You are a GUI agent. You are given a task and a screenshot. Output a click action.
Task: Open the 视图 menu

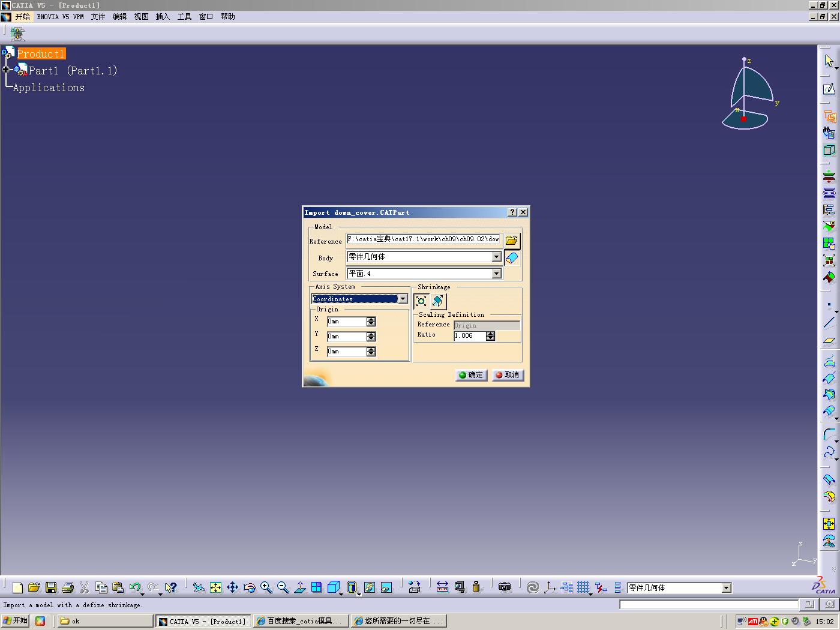point(141,17)
